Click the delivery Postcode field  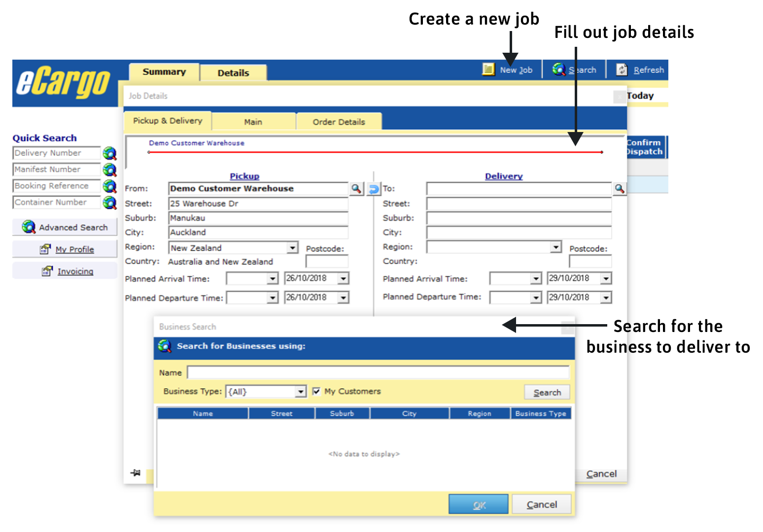coord(590,261)
